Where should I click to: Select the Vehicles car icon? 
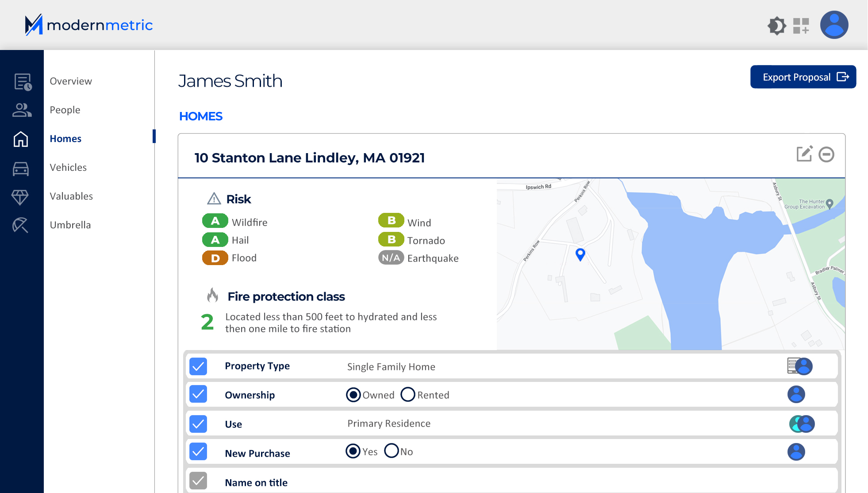pyautogui.click(x=21, y=168)
